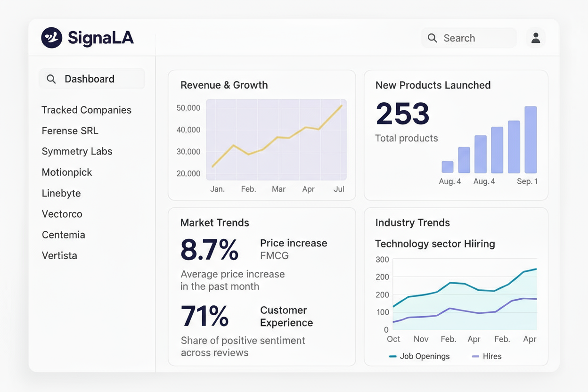Click the Revenue & Growth card title
Viewport: 588px width, 392px height.
click(224, 85)
